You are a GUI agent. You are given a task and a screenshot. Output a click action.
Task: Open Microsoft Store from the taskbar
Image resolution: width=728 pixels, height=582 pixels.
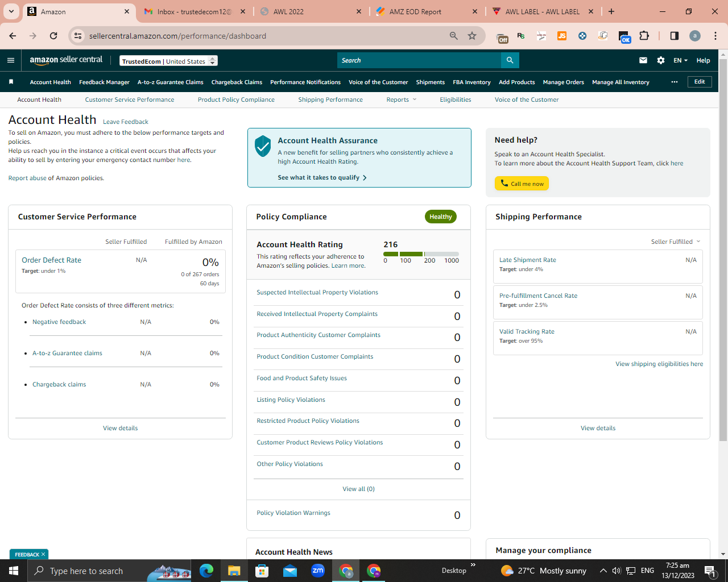[x=262, y=571]
